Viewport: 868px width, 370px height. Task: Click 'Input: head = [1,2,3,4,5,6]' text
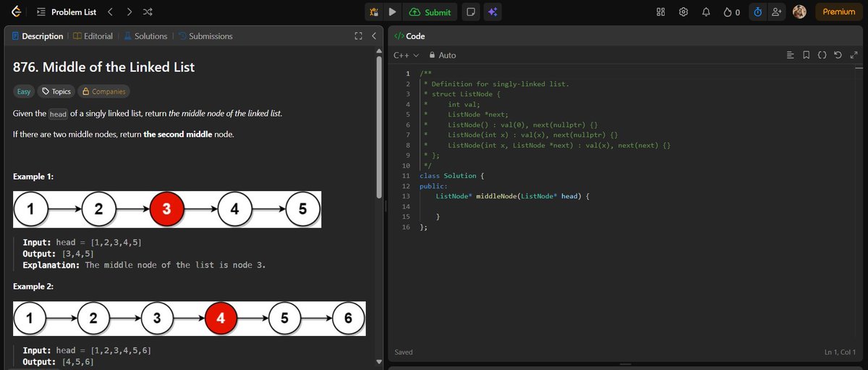click(87, 350)
